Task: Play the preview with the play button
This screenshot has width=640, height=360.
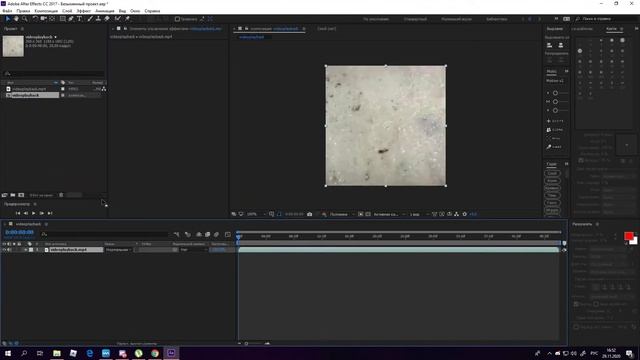Action: pos(33,213)
